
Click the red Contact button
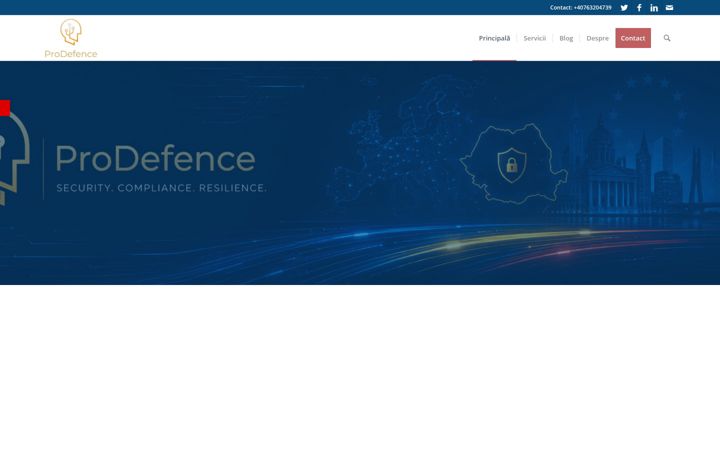[x=633, y=38]
